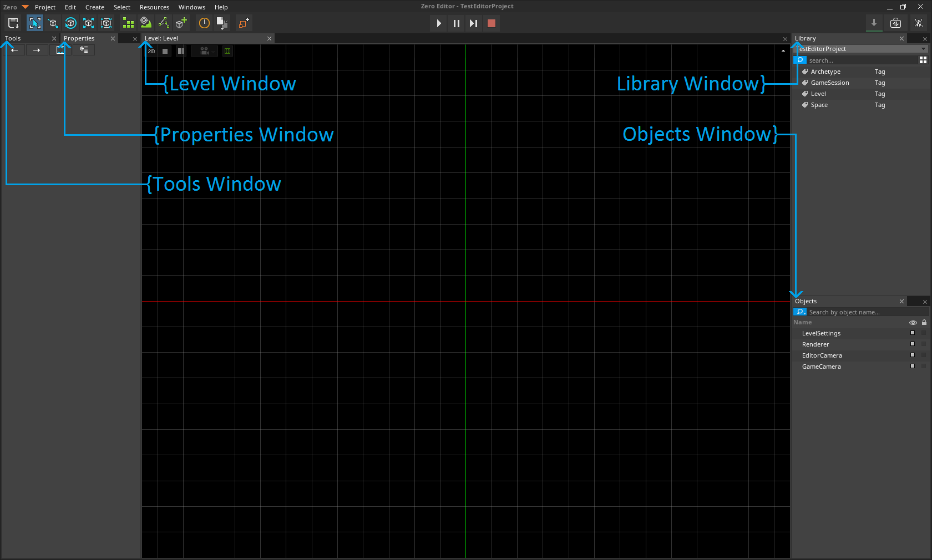
Task: Select the Select tool in toolbar
Action: coord(35,23)
